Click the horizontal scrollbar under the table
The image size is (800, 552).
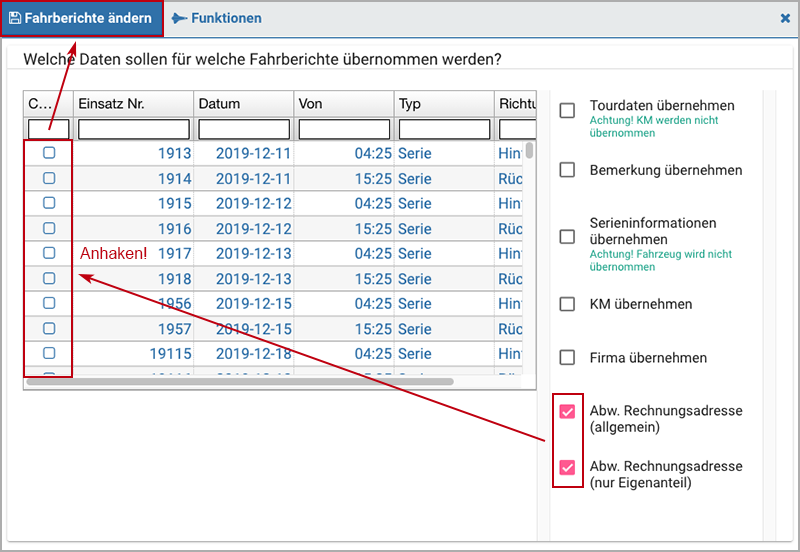(240, 382)
